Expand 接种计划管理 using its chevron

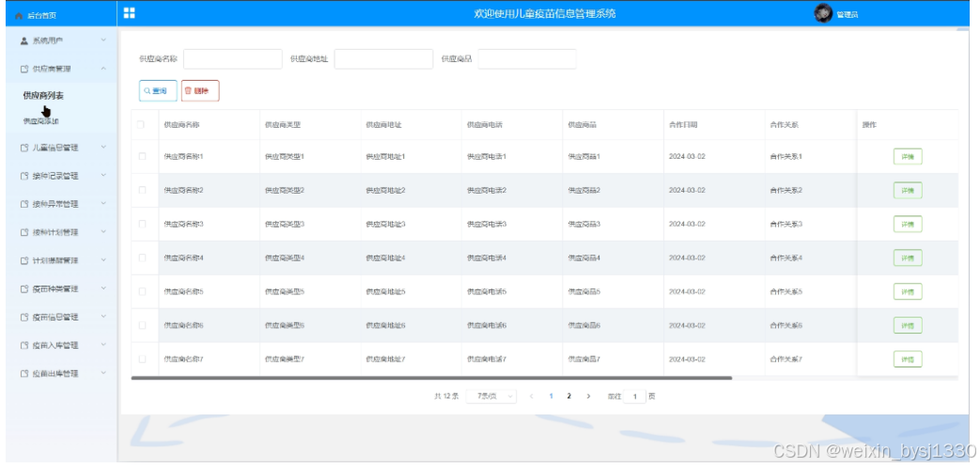(x=103, y=232)
